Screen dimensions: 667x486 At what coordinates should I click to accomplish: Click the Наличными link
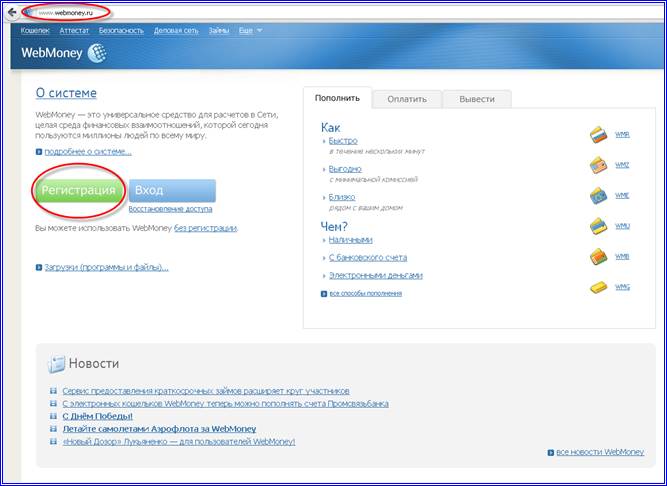tap(351, 240)
